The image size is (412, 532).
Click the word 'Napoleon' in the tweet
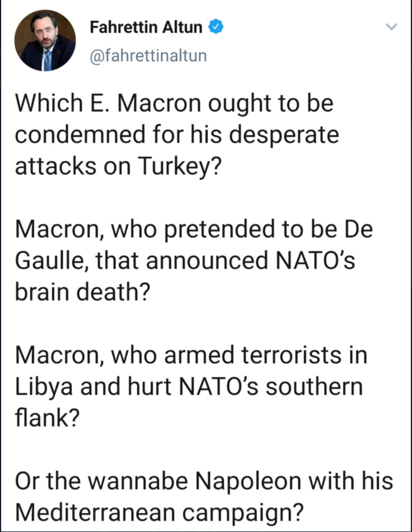pos(248,482)
